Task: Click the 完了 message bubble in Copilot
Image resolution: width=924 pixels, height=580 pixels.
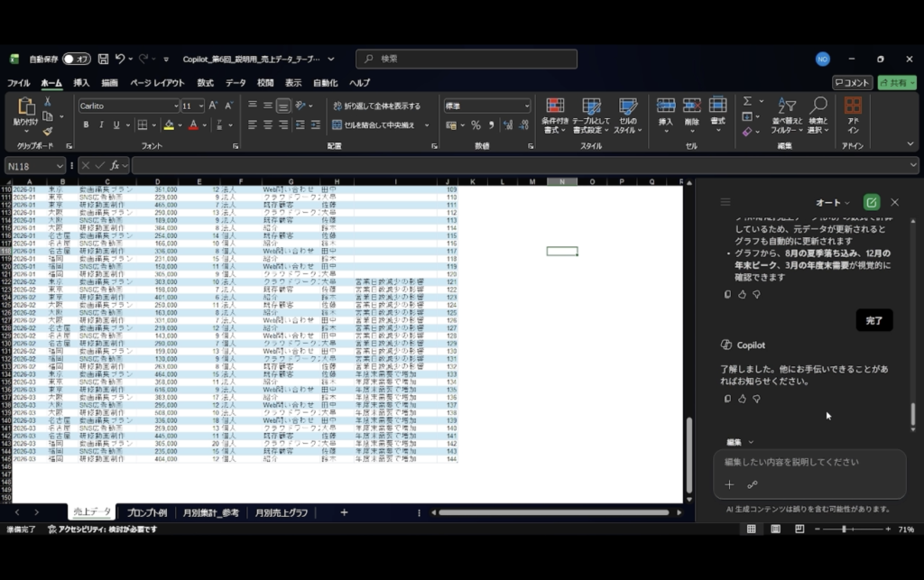Action: [873, 320]
